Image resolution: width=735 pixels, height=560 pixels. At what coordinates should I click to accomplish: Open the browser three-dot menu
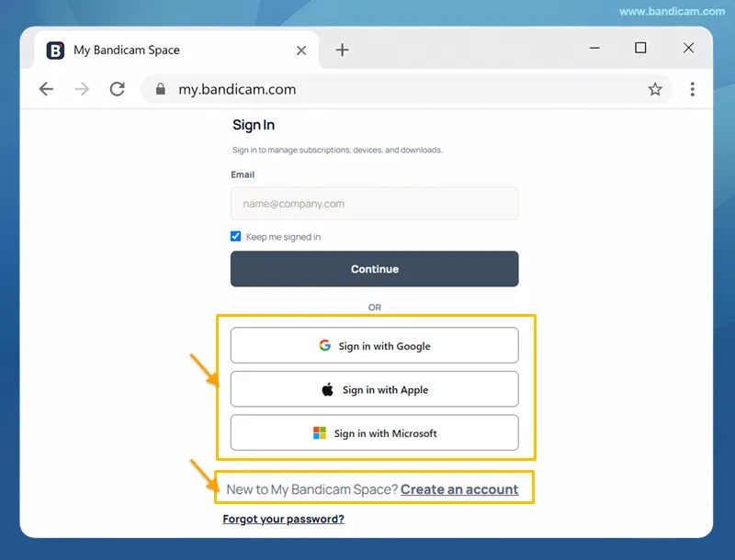[x=693, y=89]
